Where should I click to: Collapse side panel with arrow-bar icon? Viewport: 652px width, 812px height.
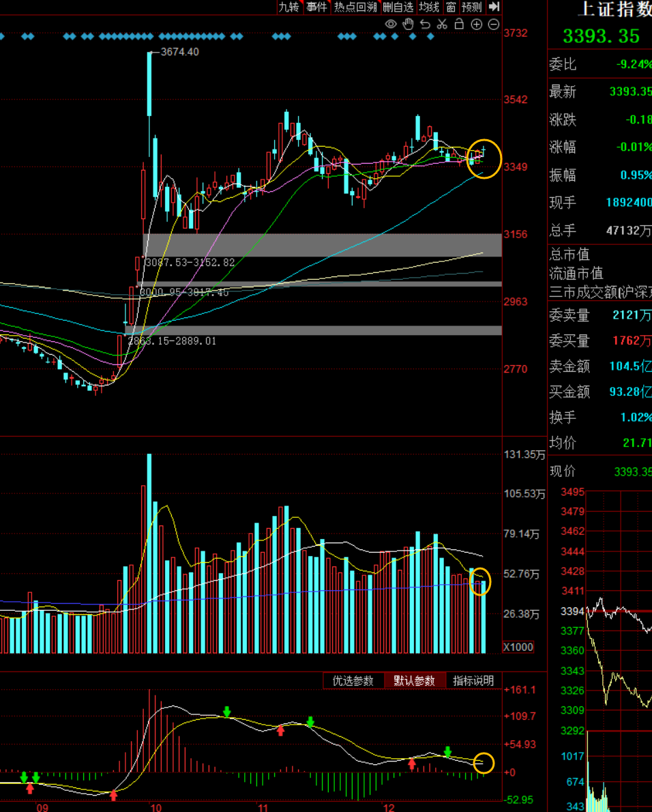coord(494,7)
